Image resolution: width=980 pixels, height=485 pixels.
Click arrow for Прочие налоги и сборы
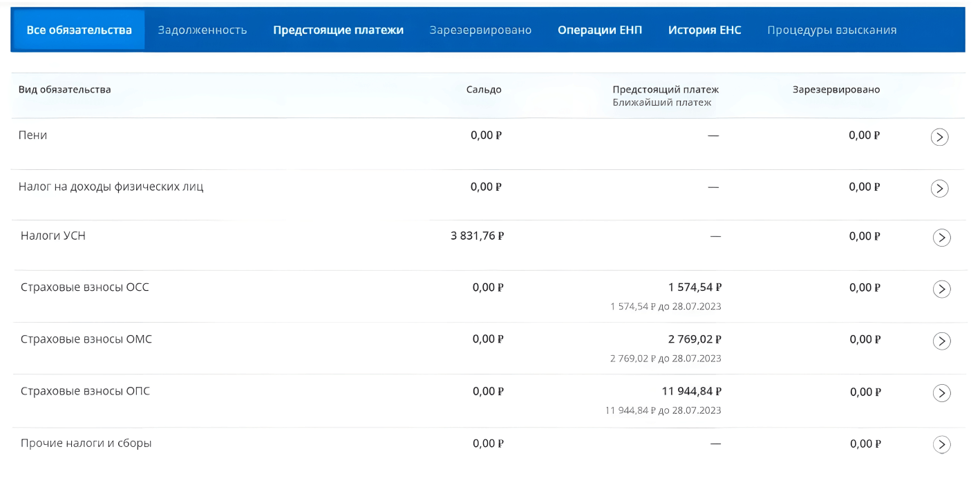coord(941,444)
